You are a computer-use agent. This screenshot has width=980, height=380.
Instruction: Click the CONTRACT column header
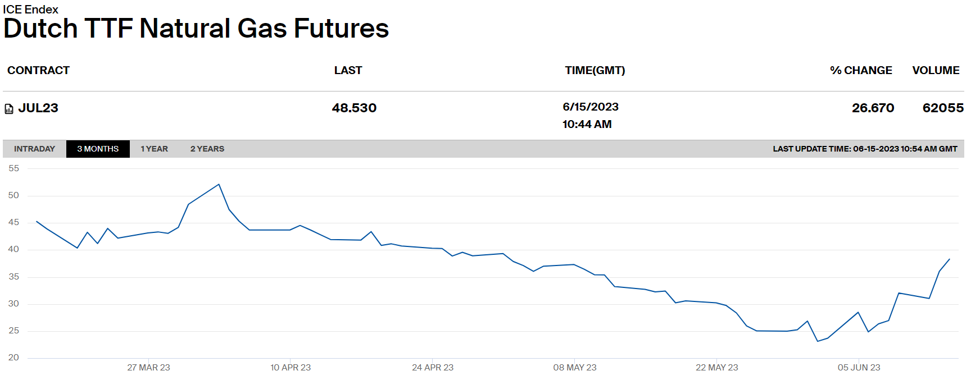coord(38,70)
